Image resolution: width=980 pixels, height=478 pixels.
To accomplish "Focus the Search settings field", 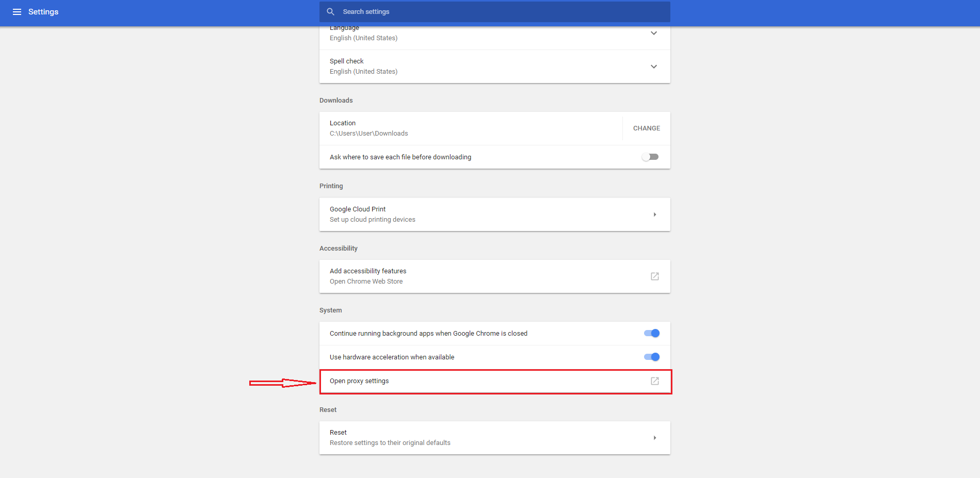I will (494, 11).
